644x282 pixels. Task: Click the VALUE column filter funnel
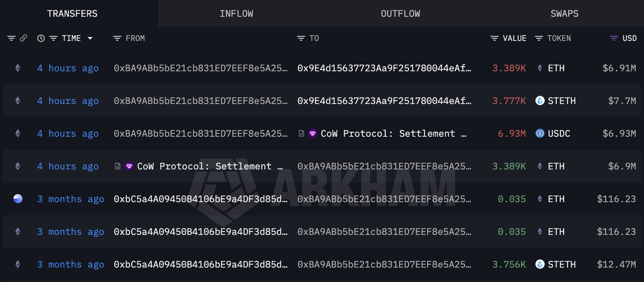(494, 38)
